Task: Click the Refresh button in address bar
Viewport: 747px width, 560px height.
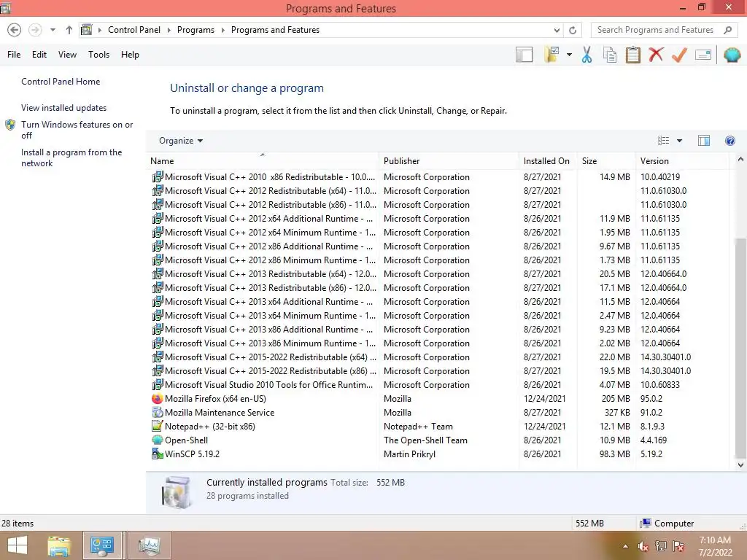Action: [x=573, y=30]
